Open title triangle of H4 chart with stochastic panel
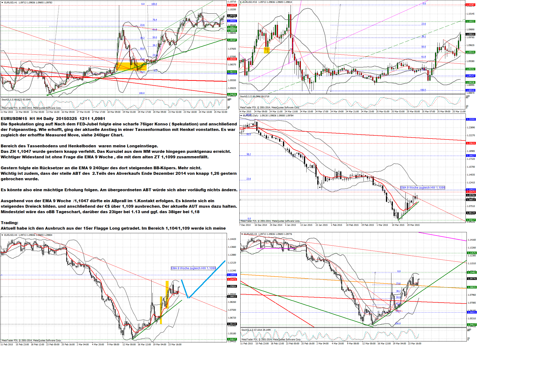554x392 pixels. click(x=242, y=234)
